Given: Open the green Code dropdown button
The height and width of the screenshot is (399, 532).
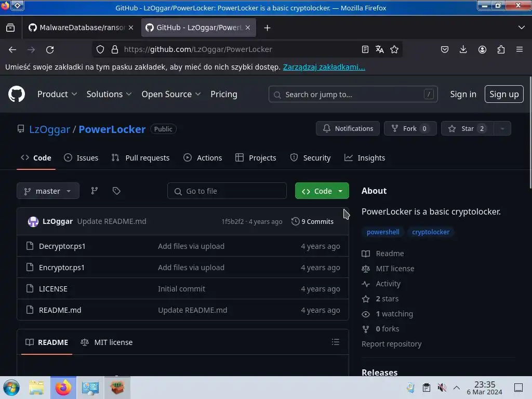Looking at the screenshot, I should (322, 191).
